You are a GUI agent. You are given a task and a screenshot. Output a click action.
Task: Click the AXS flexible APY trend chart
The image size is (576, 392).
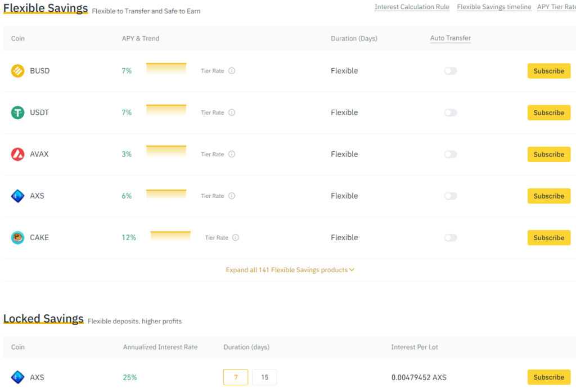(166, 195)
